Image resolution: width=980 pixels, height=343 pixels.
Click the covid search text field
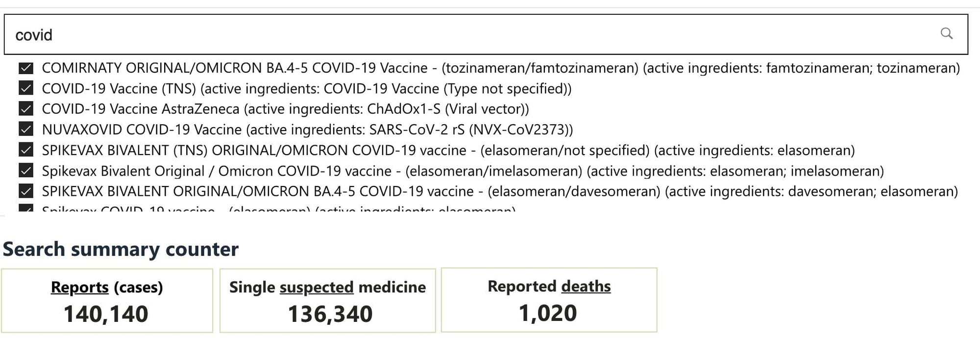pos(486,34)
